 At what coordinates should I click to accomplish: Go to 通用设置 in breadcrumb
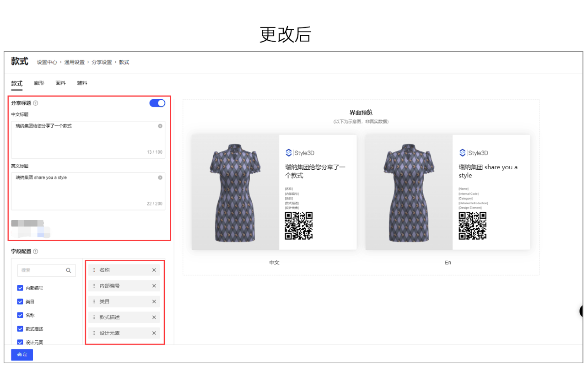(x=74, y=62)
